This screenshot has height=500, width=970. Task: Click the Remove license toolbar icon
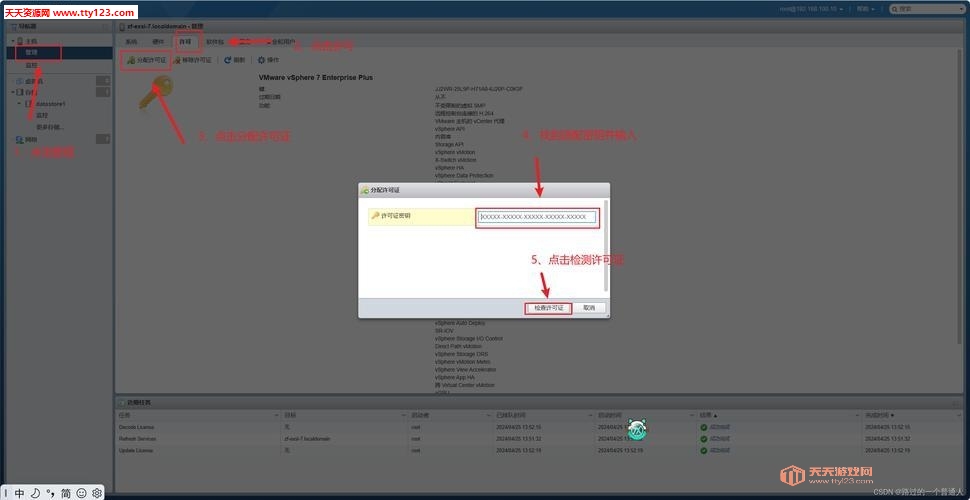click(x=178, y=60)
